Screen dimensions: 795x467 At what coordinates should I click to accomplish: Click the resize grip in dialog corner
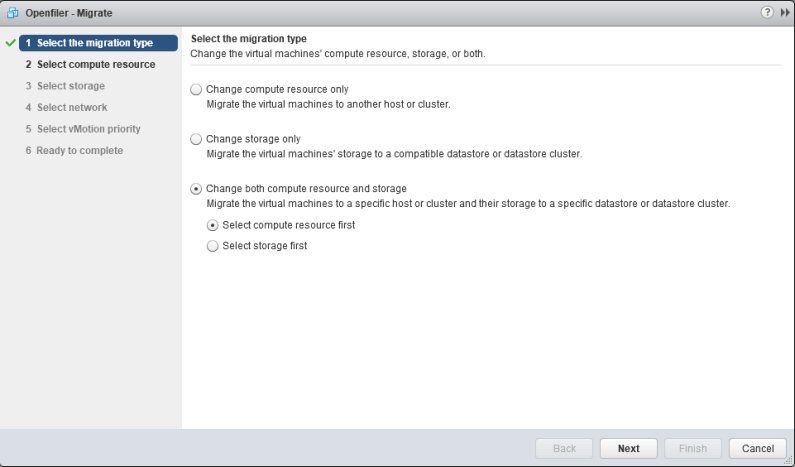[787, 459]
